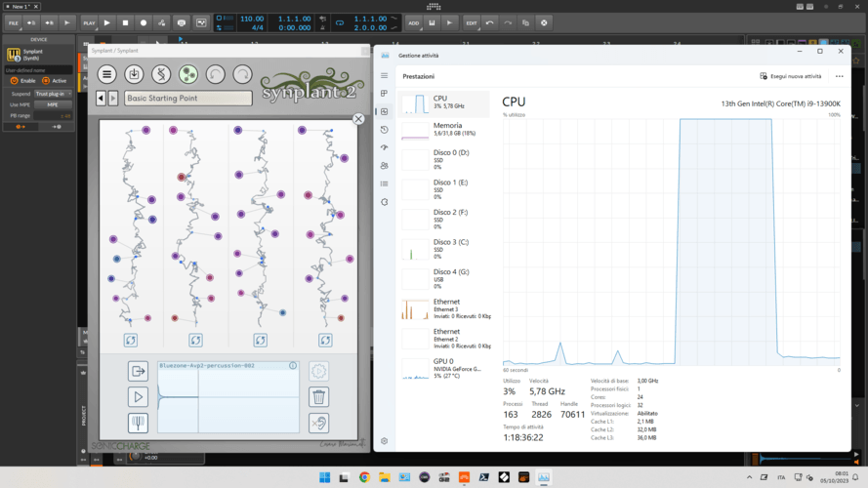Select CPU in performance list

tap(444, 104)
